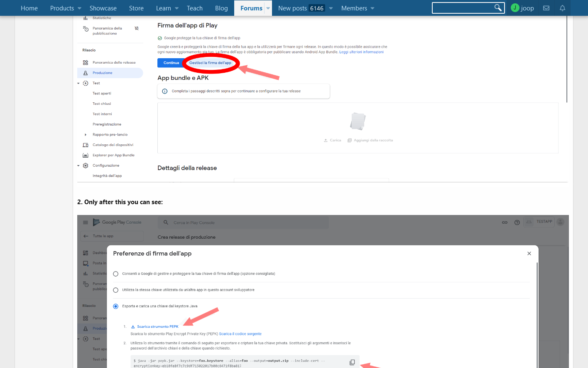The height and width of the screenshot is (368, 588).
Task: Click inside the forum search field
Action: tap(465, 7)
